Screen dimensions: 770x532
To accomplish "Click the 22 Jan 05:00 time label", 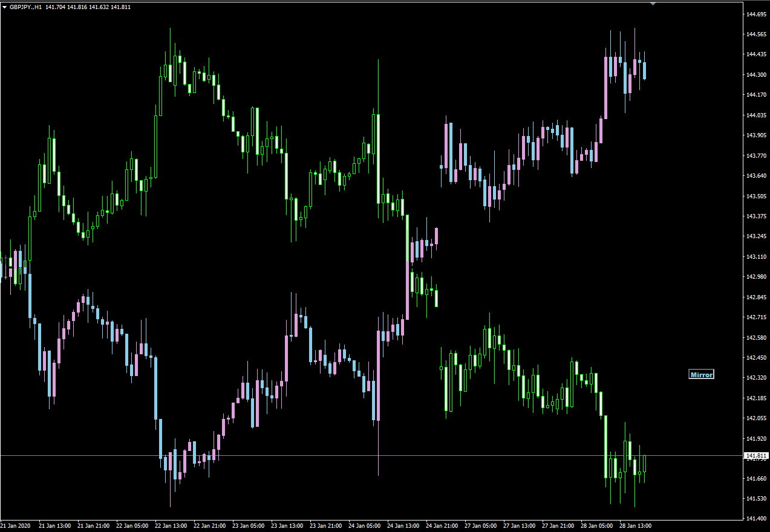I will 132,526.
